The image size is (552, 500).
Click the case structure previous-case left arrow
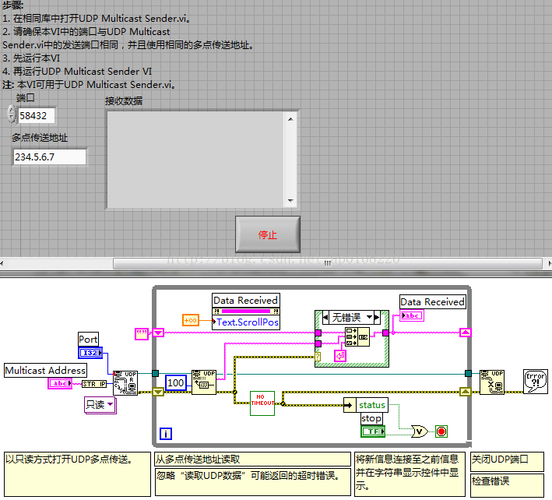[326, 318]
